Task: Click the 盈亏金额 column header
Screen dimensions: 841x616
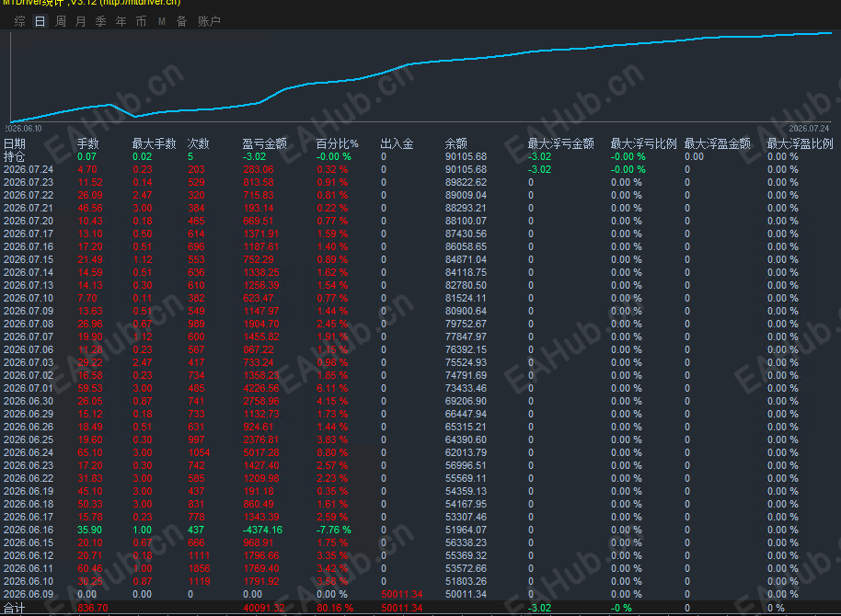Action: coord(264,143)
